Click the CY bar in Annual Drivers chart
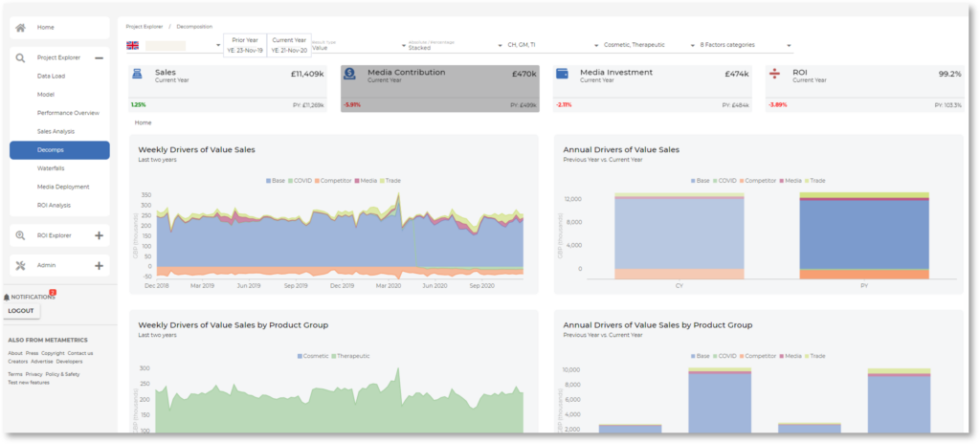The width and height of the screenshot is (980, 444). coord(679,235)
